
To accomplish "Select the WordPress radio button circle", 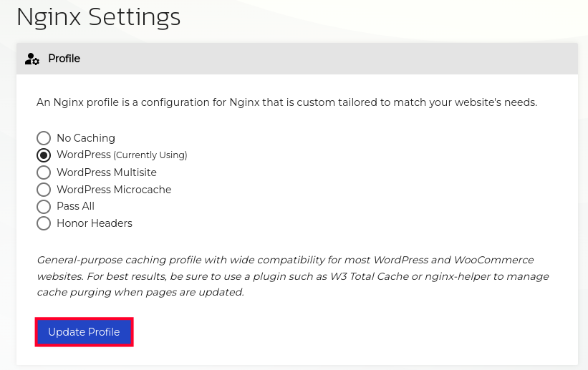I will click(44, 155).
